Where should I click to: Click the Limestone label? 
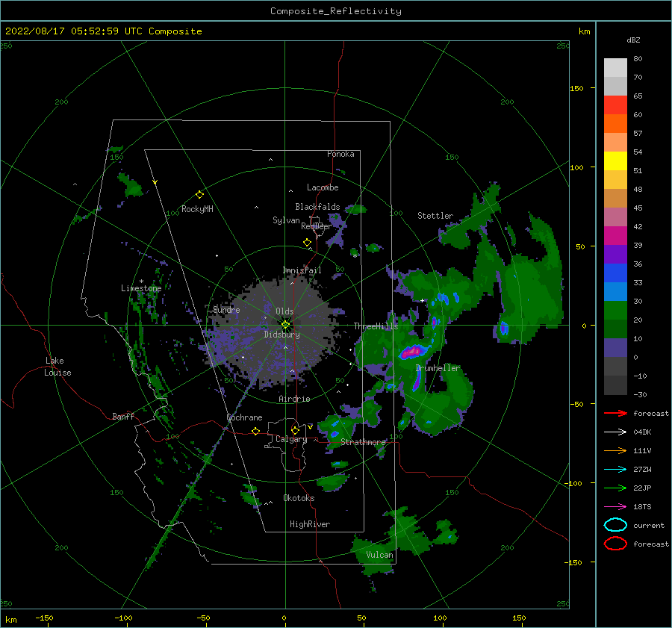[x=141, y=288]
